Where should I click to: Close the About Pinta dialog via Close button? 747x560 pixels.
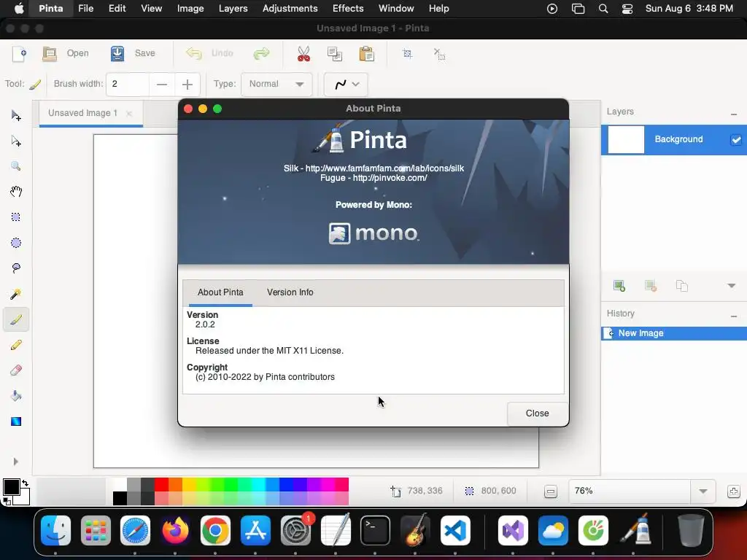[537, 413]
